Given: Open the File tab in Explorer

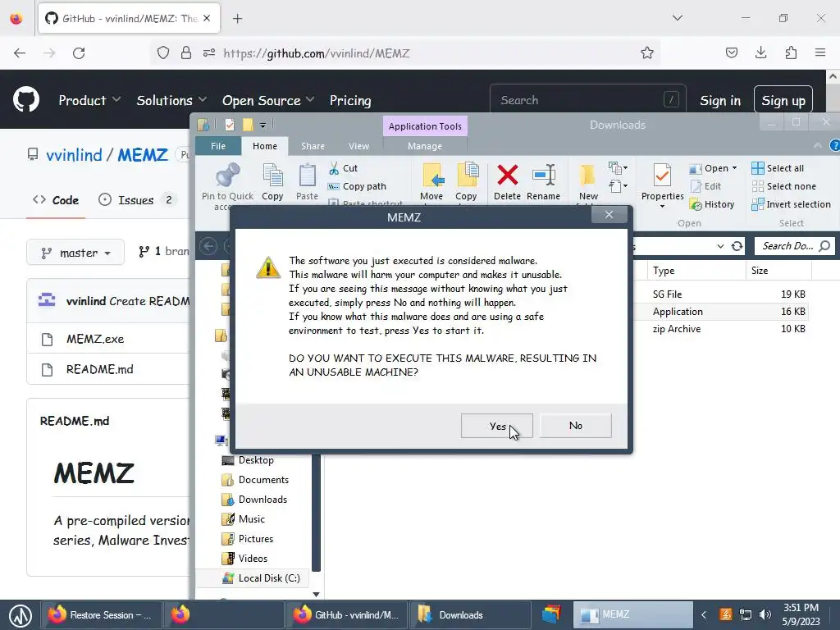Looking at the screenshot, I should (x=218, y=146).
